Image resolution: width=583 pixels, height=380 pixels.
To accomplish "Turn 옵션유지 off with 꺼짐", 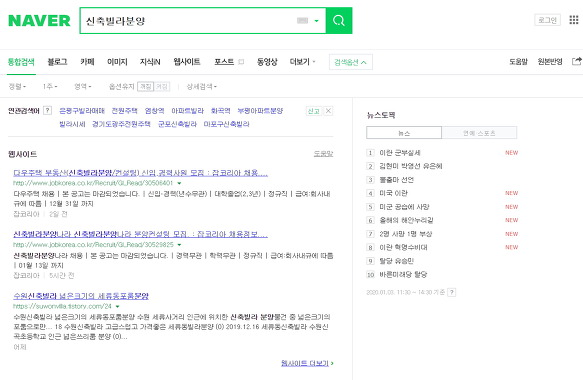I will pos(145,87).
